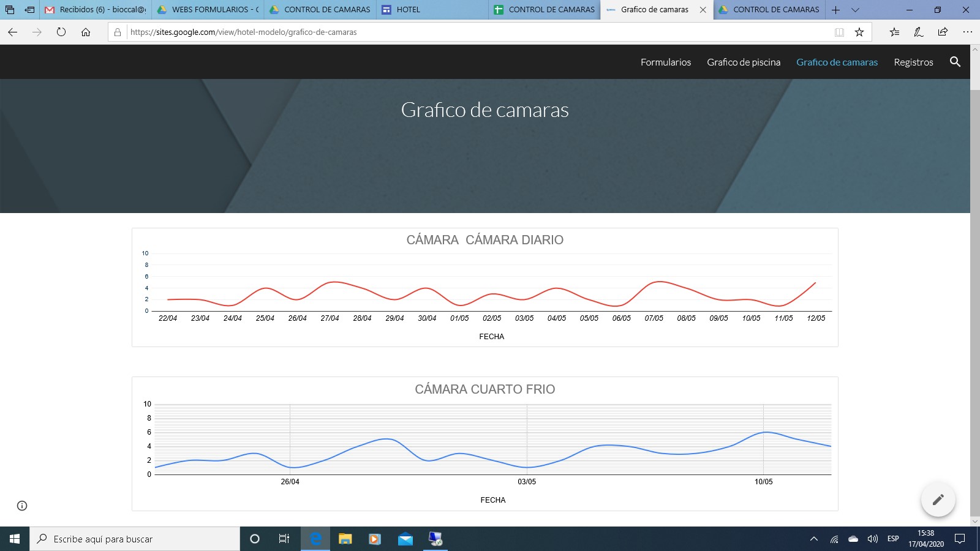
Task: Go to browser home page icon
Action: [86, 32]
